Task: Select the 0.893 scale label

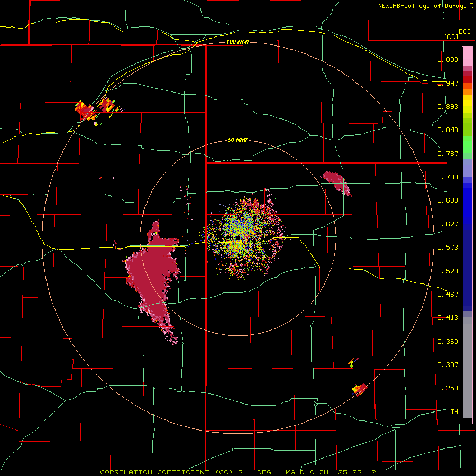Action: (448, 106)
